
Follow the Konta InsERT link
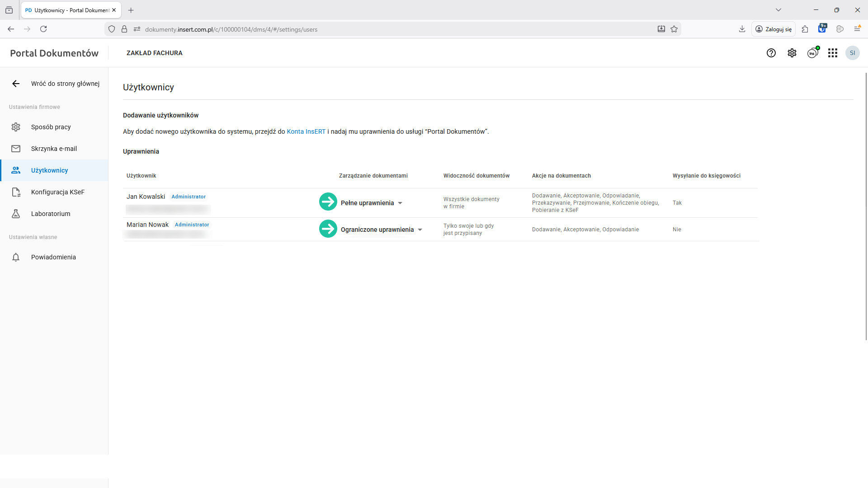coord(306,131)
